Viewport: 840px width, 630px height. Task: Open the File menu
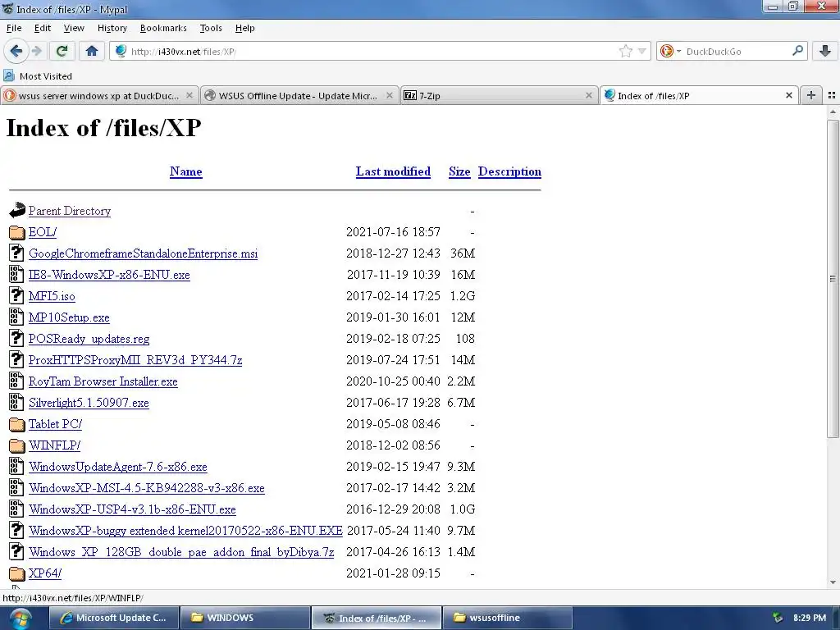(14, 28)
